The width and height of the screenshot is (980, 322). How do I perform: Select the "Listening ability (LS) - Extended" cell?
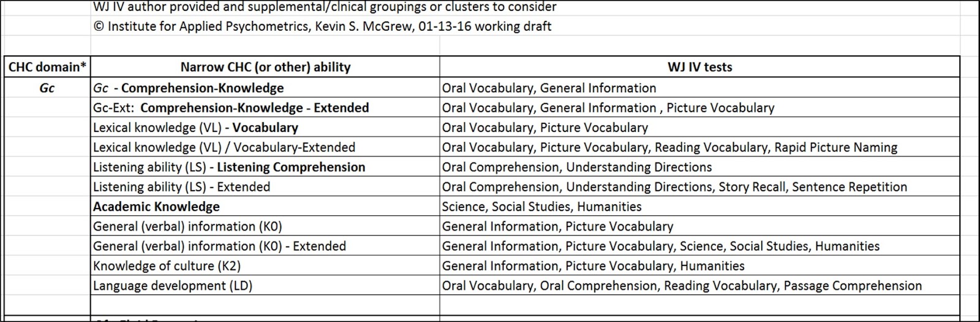[181, 186]
